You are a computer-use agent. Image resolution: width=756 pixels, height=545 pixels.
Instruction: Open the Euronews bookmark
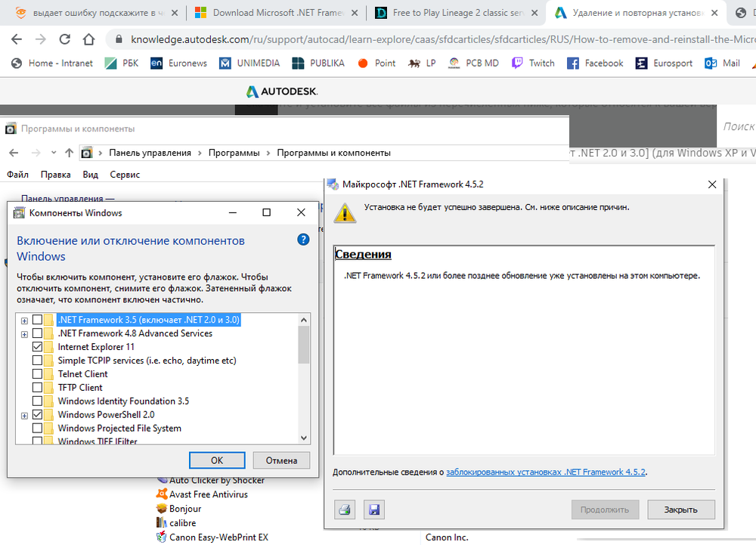[178, 63]
